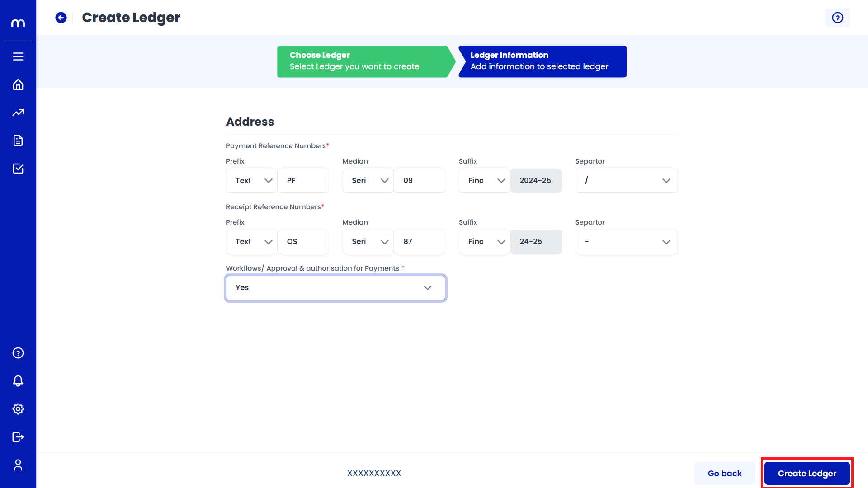Open the checklist tasks sidebar icon

point(18,169)
